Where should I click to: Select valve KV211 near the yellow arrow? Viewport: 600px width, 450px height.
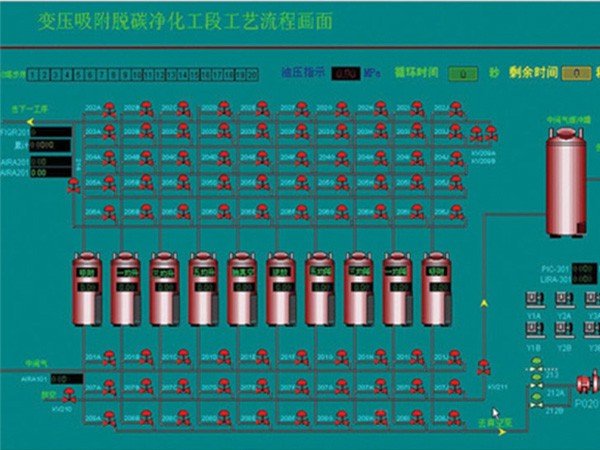pyautogui.click(x=484, y=366)
